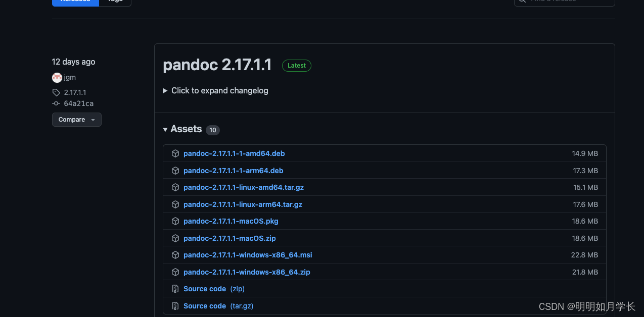The width and height of the screenshot is (644, 317).
Task: Click the 17.6 MB size value
Action: 585,204
